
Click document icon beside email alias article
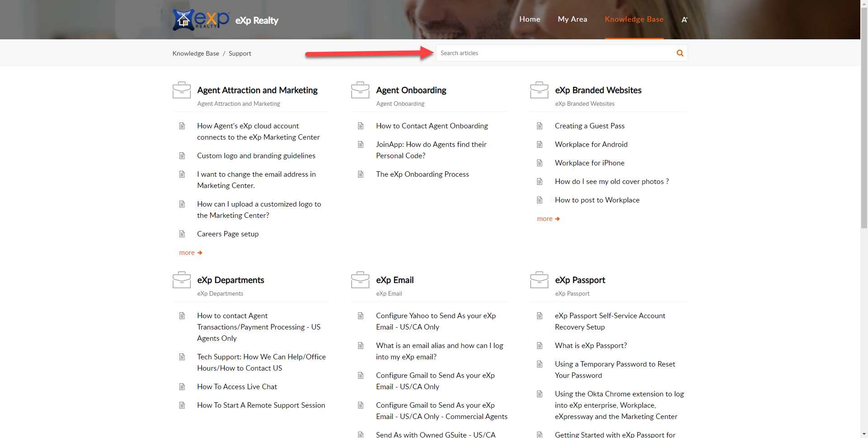tap(361, 345)
